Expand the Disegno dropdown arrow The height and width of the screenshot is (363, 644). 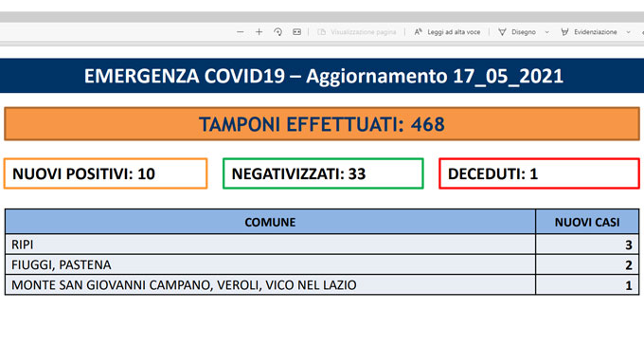546,32
